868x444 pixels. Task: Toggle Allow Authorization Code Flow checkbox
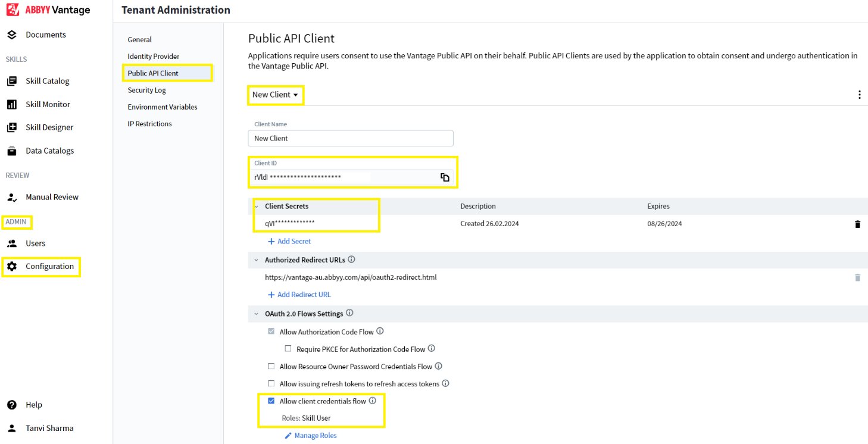coord(271,332)
